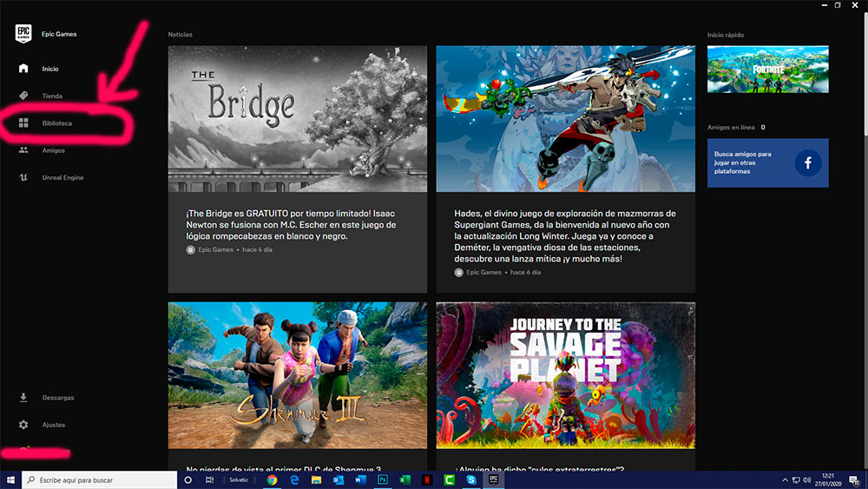Open Journey to the Savage Planet image

(566, 375)
